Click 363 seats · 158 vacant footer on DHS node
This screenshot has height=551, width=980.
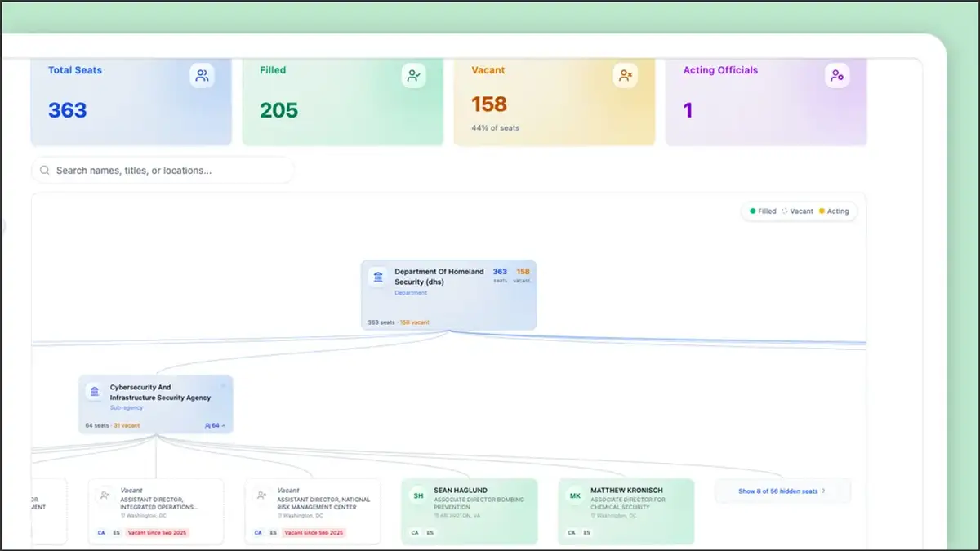pyautogui.click(x=399, y=322)
